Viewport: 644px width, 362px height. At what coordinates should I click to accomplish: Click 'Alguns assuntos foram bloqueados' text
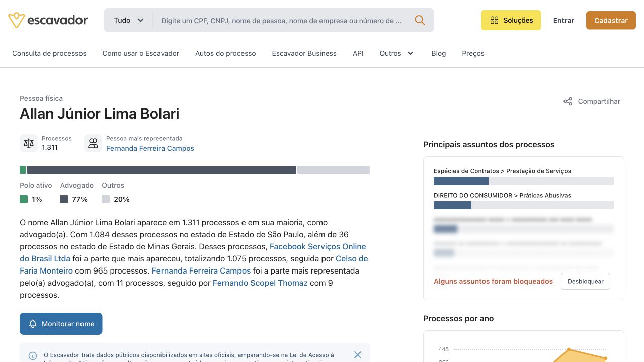[493, 281]
